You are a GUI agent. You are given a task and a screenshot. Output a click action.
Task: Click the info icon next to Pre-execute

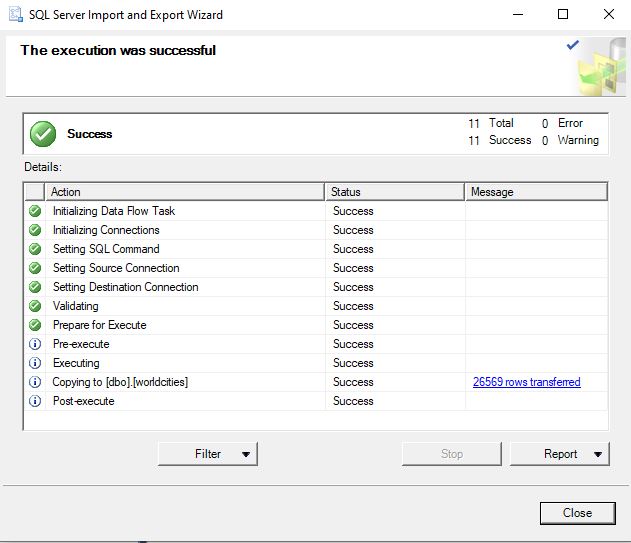pyautogui.click(x=35, y=344)
